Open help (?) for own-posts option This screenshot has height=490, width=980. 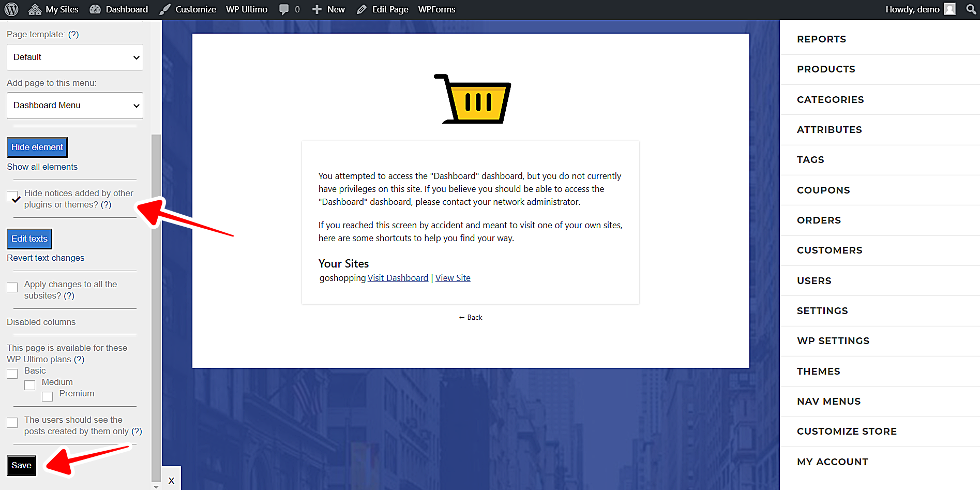pos(137,431)
